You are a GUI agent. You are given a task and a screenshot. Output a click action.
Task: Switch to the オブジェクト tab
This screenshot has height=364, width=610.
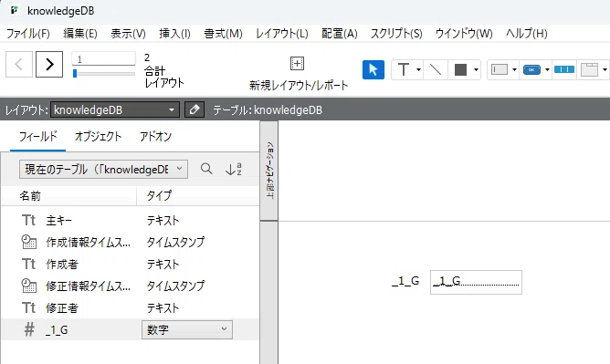click(x=98, y=136)
